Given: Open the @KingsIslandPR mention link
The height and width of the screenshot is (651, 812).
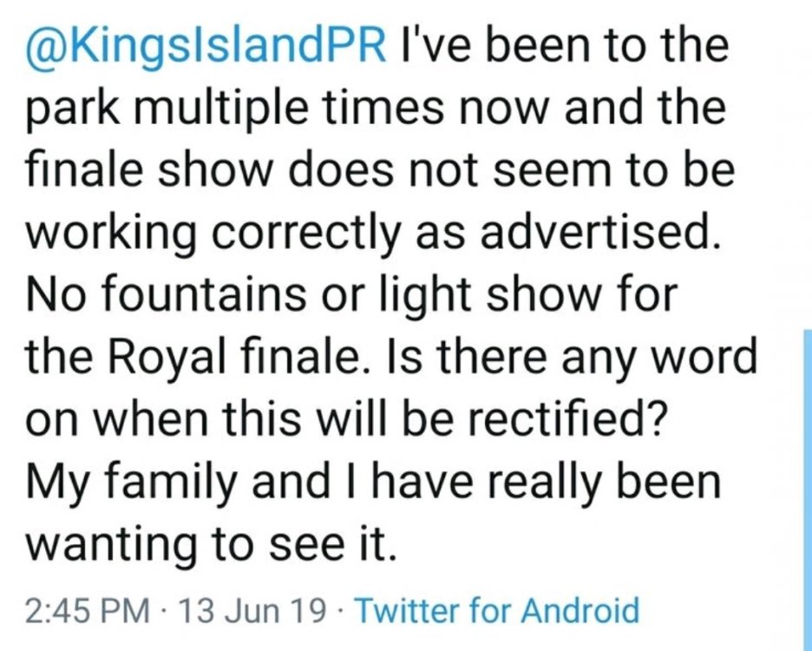Looking at the screenshot, I should [206, 46].
